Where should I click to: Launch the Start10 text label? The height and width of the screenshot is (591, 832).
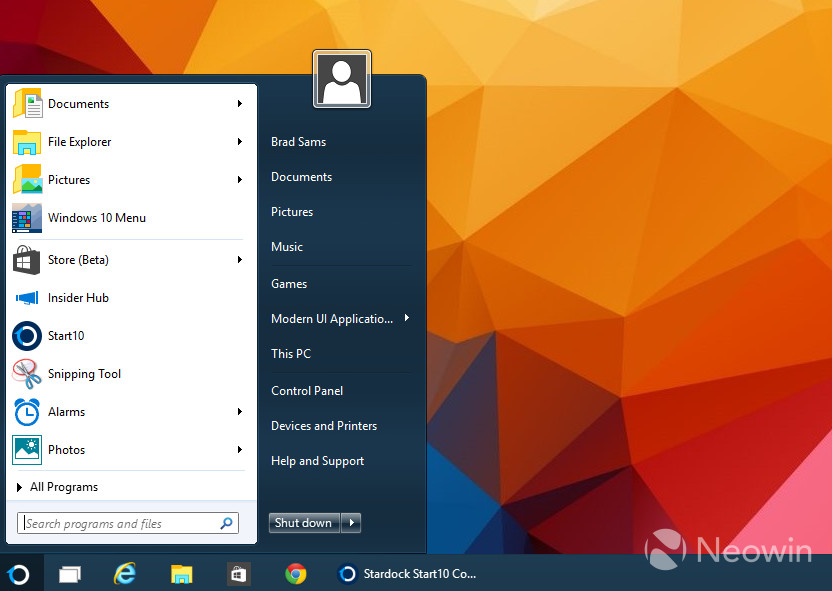click(66, 336)
